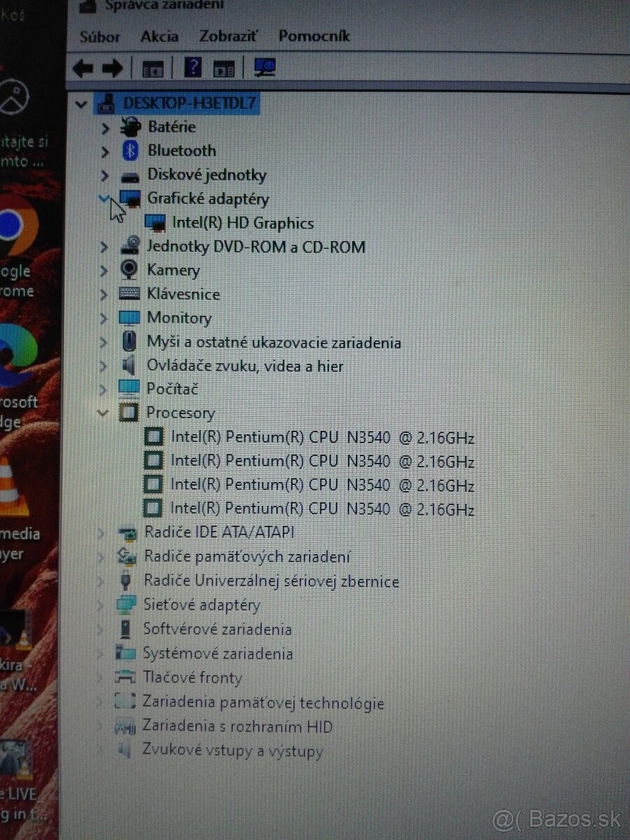Click the forward navigation arrow

112,67
